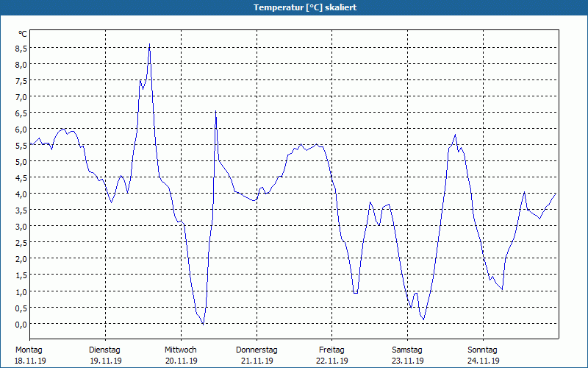Click the '1,5' y-axis label
This screenshot has width=588, height=368.
(x=21, y=275)
